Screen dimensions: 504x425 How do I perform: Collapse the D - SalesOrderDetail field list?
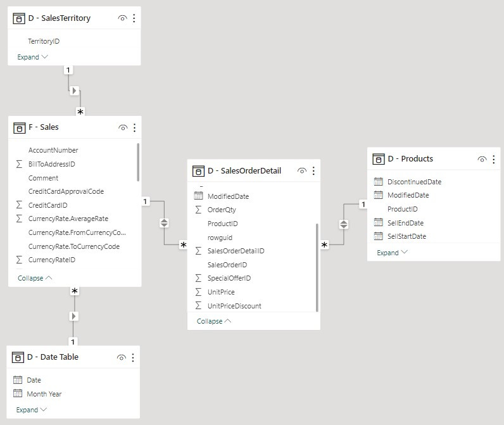coord(214,321)
